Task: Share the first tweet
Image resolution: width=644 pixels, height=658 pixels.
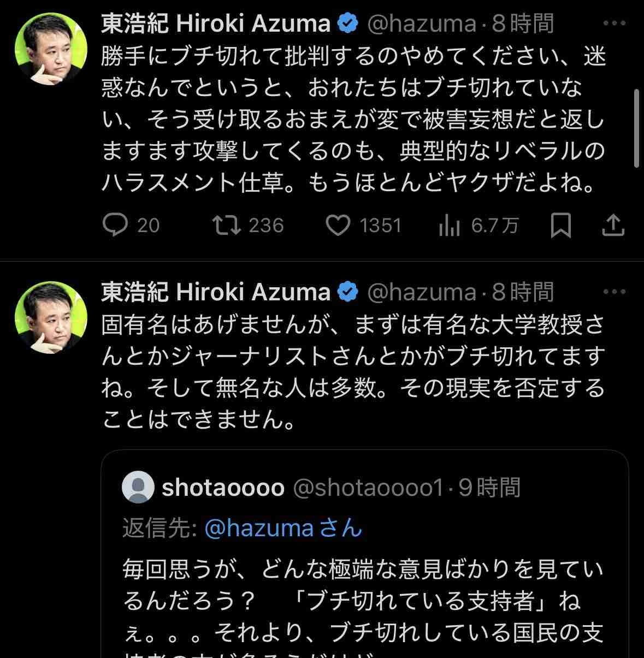Action: [x=613, y=225]
